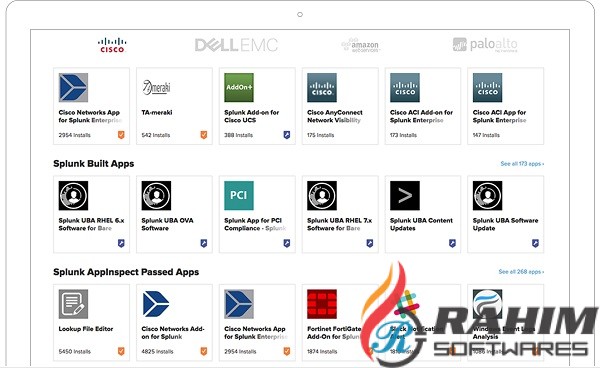Open Cisco ACI Add-on for Splunk title

tap(421, 116)
